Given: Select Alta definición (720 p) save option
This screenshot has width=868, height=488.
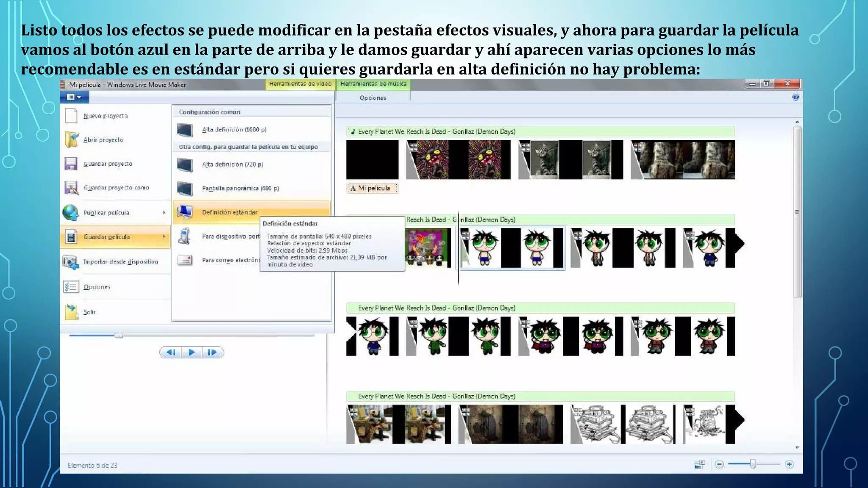Looking at the screenshot, I should tap(252, 164).
